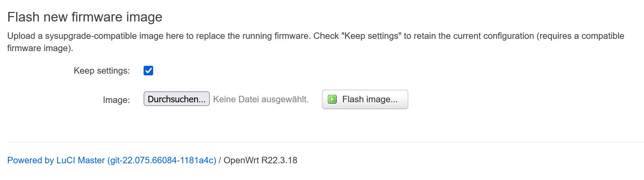
Task: Uncheck the Keep settings checkbox
Action: coord(148,71)
